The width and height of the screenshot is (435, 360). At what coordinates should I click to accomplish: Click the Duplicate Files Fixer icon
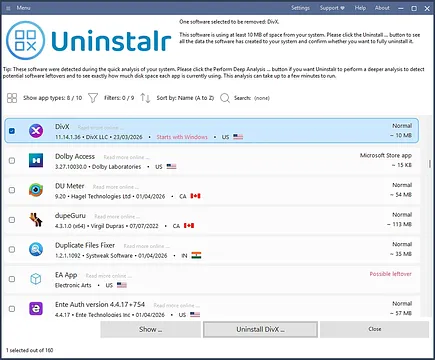pos(36,249)
